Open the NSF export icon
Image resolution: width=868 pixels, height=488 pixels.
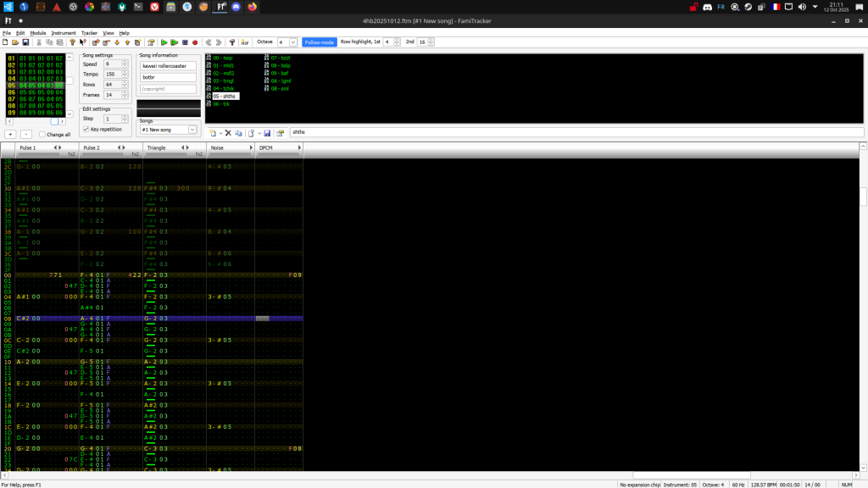point(245,42)
